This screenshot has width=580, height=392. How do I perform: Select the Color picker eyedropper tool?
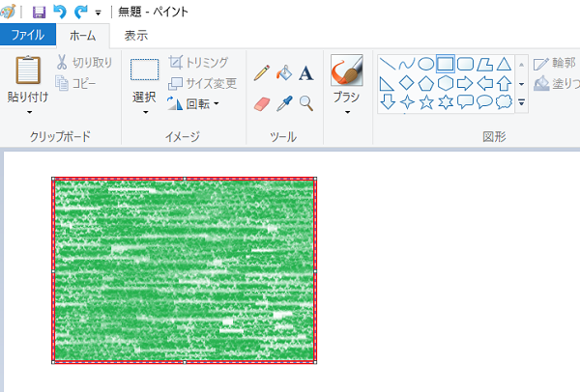284,104
